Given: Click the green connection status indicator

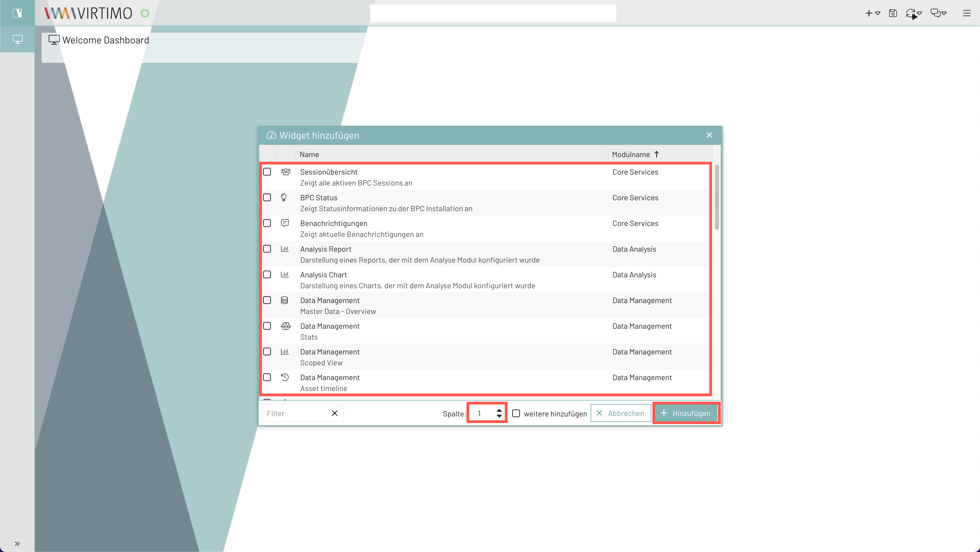Looking at the screenshot, I should (145, 13).
